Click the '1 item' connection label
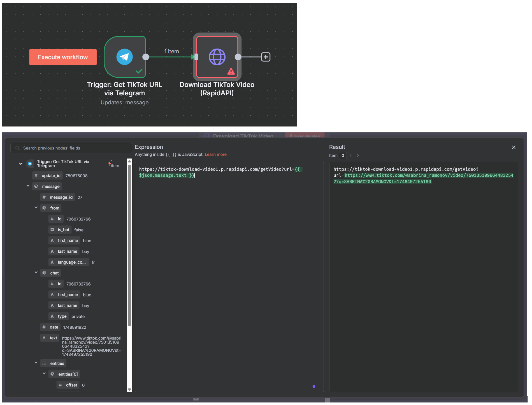 [171, 51]
